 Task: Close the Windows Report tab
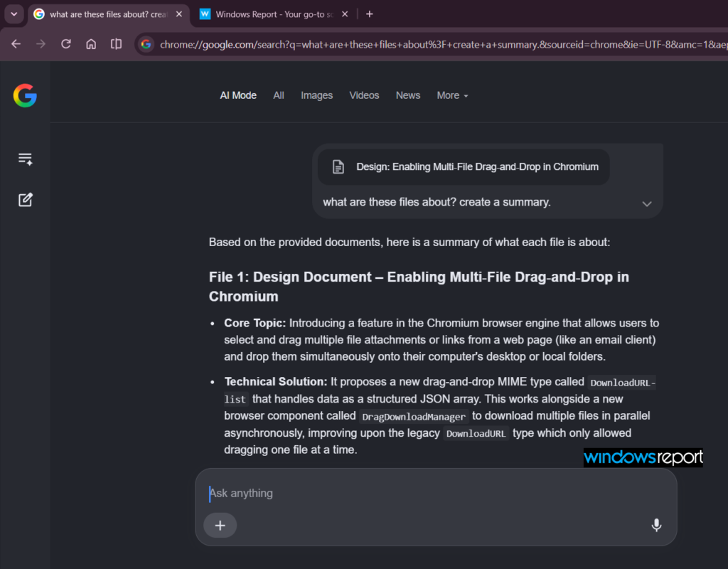point(345,14)
